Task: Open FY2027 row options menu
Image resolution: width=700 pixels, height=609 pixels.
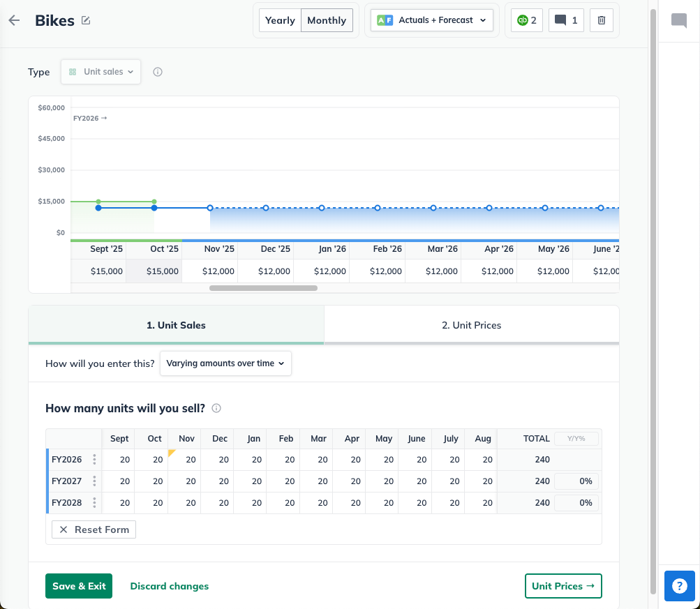Action: click(x=94, y=481)
